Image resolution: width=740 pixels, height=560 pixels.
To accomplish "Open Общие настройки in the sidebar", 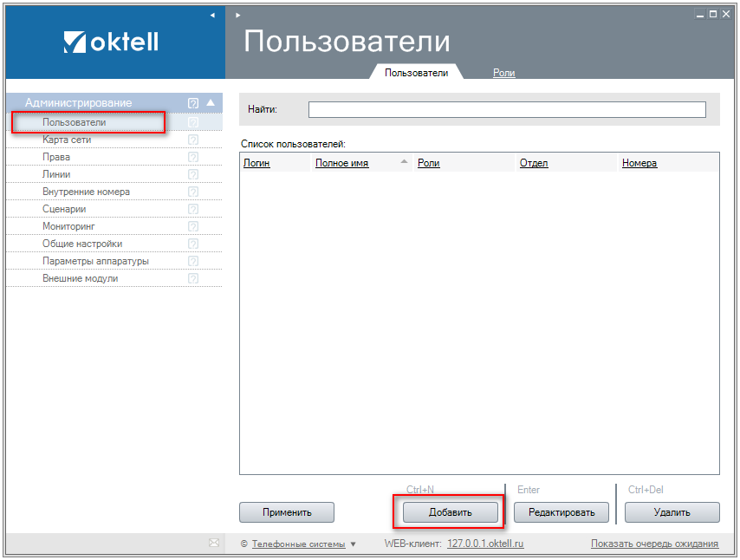I will pyautogui.click(x=82, y=244).
